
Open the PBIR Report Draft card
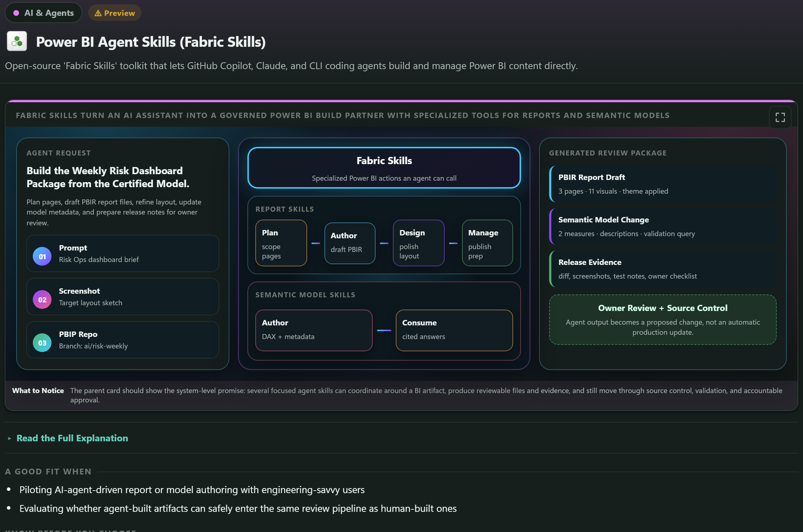coord(663,184)
